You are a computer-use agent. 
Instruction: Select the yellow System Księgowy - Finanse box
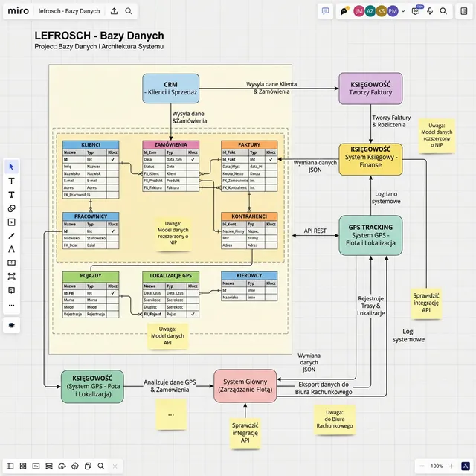pyautogui.click(x=370, y=159)
